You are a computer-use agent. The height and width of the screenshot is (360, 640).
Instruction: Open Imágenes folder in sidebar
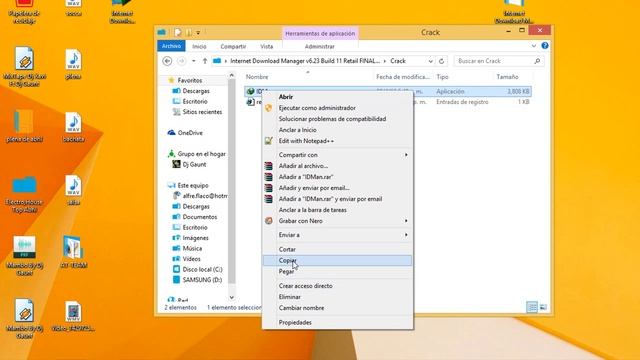click(x=195, y=238)
